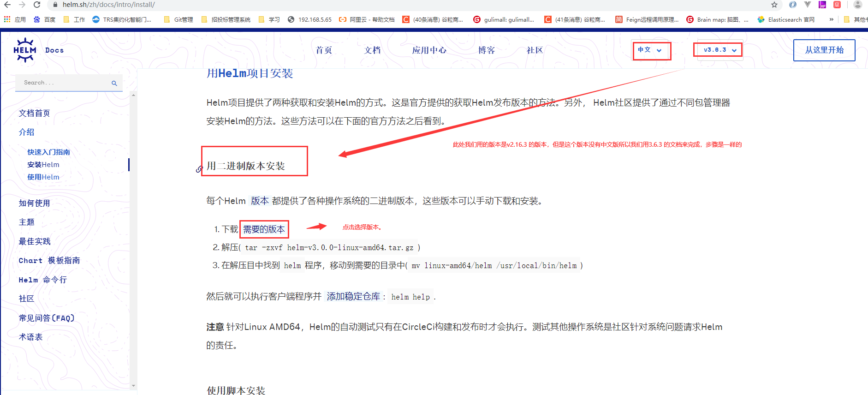Open the 应用 apps grid in bookmarks bar
Screen dimensions: 868x395
[15, 19]
